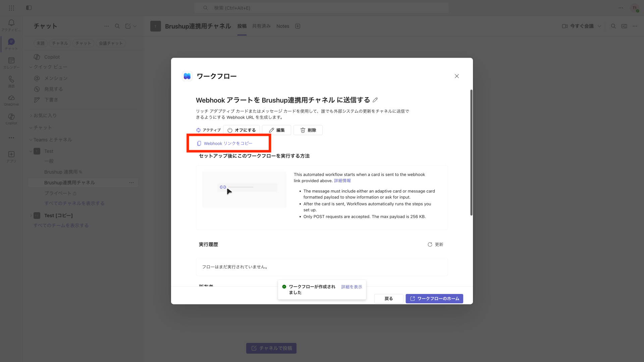Open Activity bell in left rail

pyautogui.click(x=11, y=25)
